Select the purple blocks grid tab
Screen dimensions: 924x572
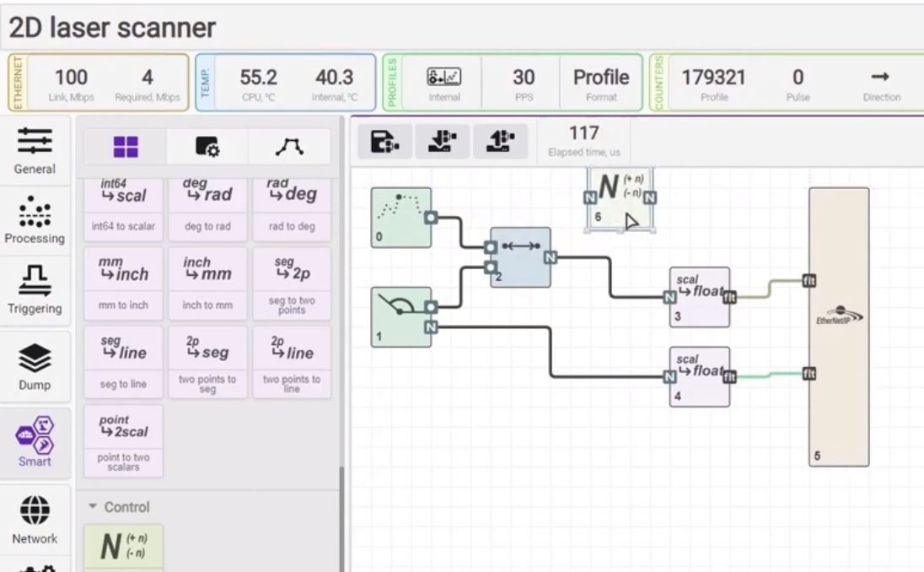coord(126,147)
